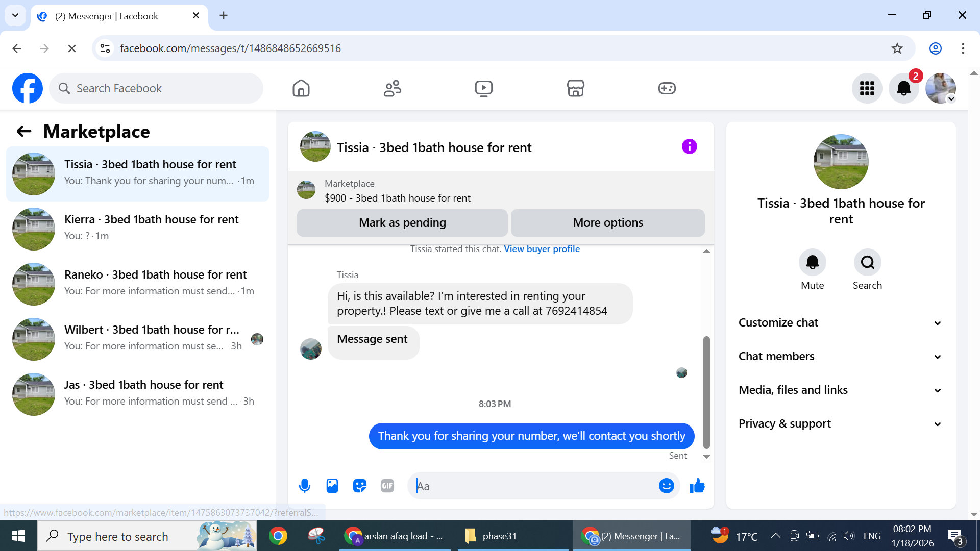Mute this conversation with the bell toggle
The height and width of the screenshot is (551, 980).
tap(812, 262)
